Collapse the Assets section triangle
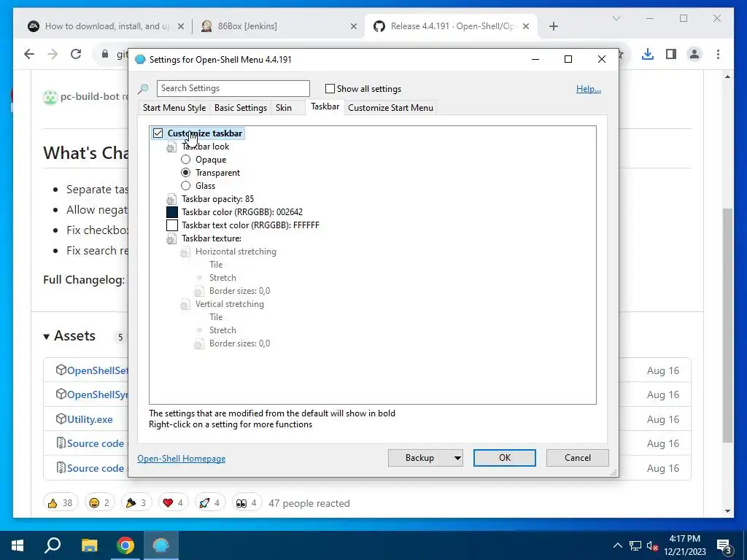Screen dimensions: 747x560 pos(46,337)
